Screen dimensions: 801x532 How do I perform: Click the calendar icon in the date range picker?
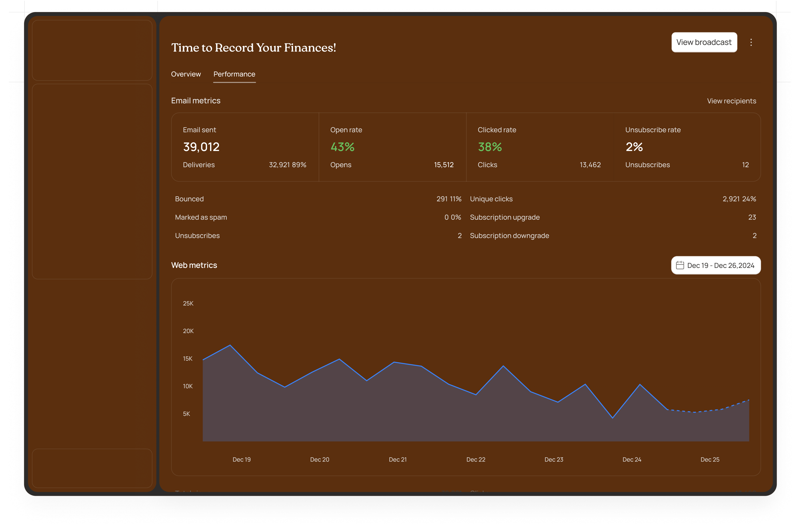[x=680, y=265]
